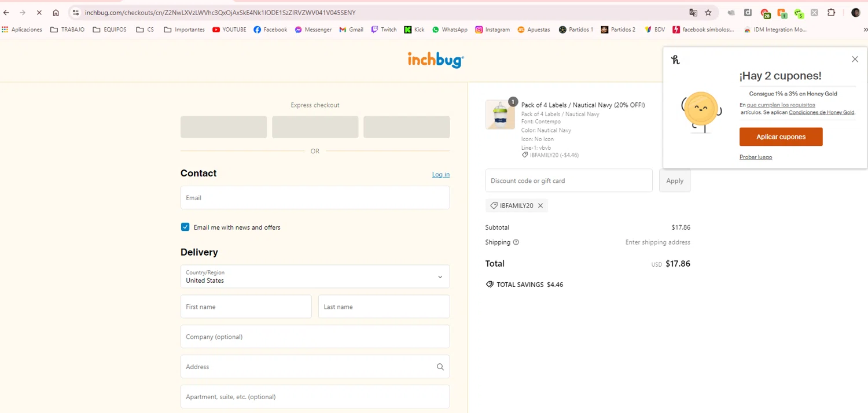Go to the browser home page
Screen dimensions: 868x413
[x=56, y=13]
